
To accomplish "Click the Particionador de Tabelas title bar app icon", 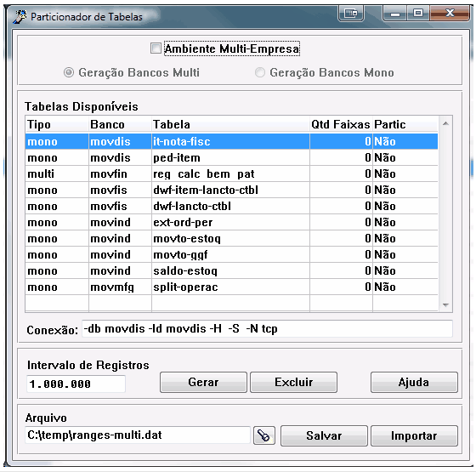I will (x=20, y=16).
